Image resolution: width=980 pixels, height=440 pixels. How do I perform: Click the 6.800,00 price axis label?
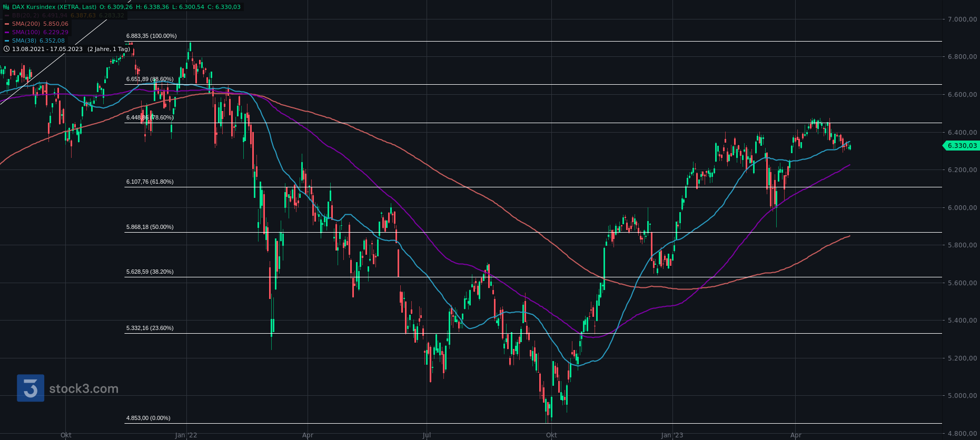[x=962, y=57]
